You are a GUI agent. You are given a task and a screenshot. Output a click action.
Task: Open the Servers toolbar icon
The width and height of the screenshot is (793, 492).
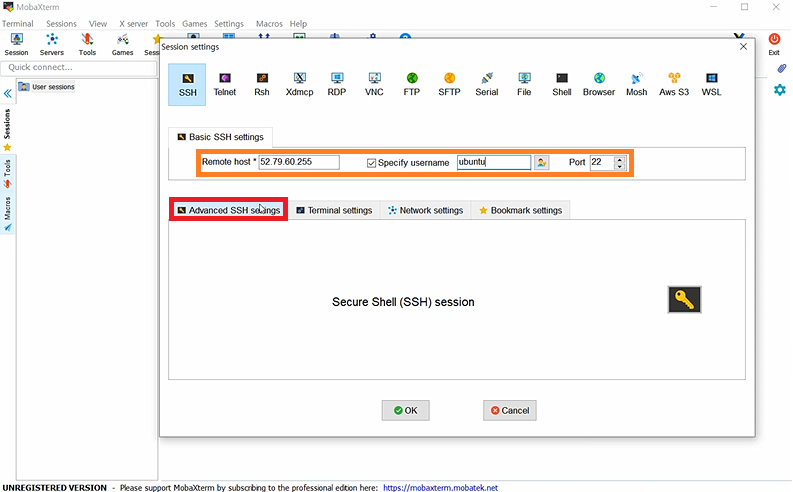[52, 44]
